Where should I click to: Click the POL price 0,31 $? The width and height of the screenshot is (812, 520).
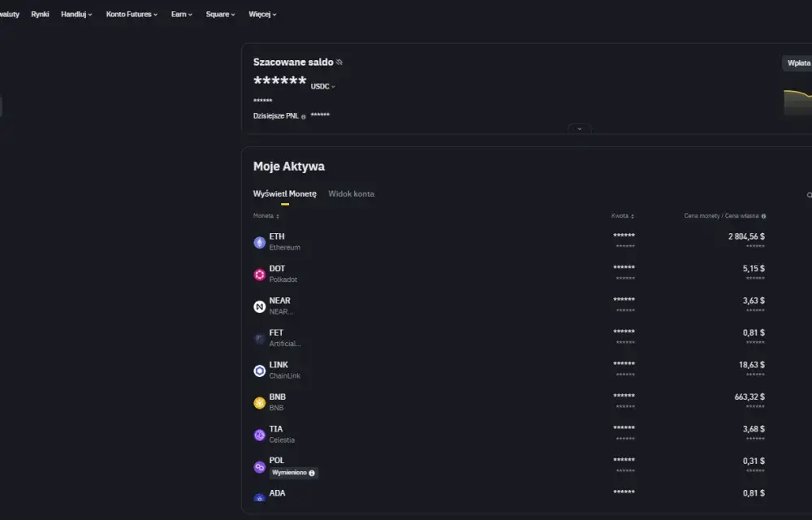(x=754, y=461)
